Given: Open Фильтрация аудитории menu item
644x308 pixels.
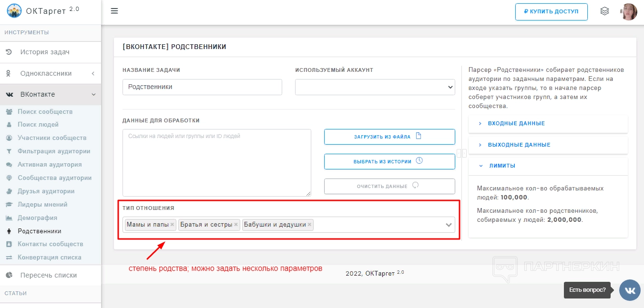Looking at the screenshot, I should (54, 151).
